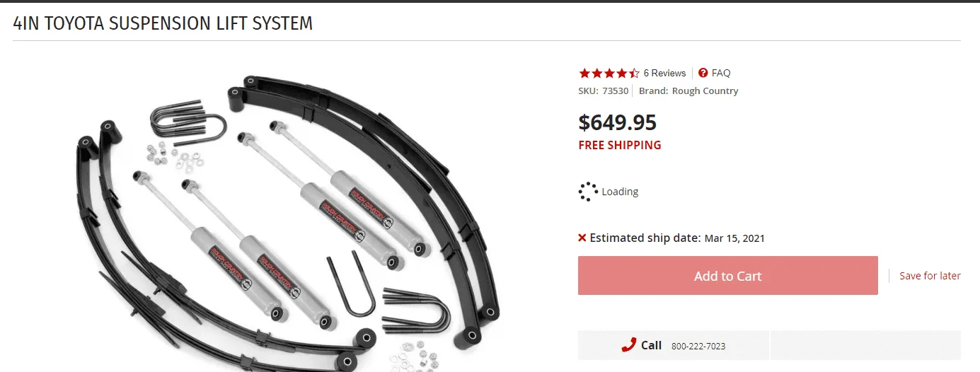Choose Save for later
The width and height of the screenshot is (980, 372).
(930, 276)
